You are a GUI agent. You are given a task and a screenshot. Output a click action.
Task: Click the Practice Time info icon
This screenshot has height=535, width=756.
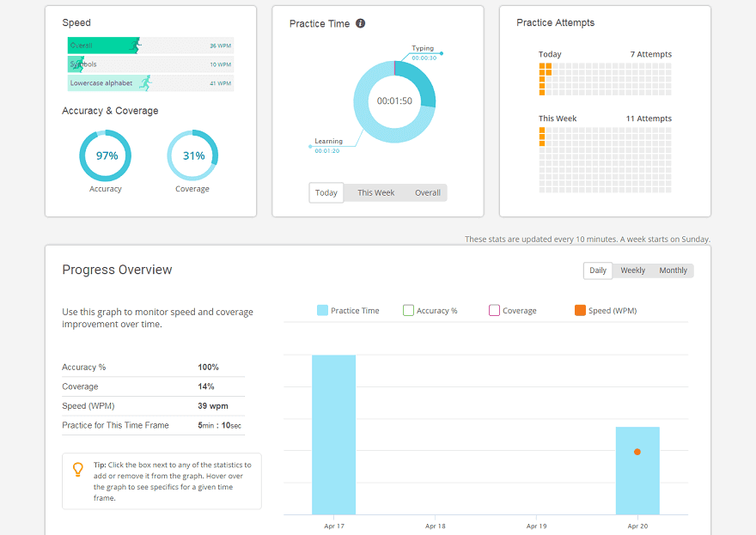point(361,23)
